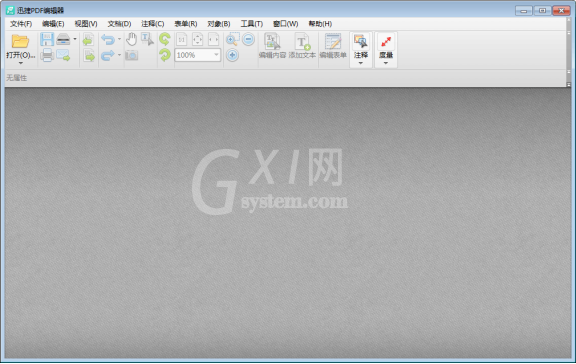Open the 工具(T) menu
The height and width of the screenshot is (364, 576).
tap(252, 24)
